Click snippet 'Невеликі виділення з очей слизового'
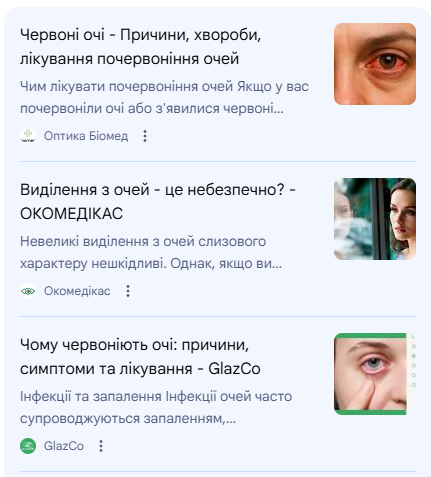The width and height of the screenshot is (431, 477). (143, 241)
